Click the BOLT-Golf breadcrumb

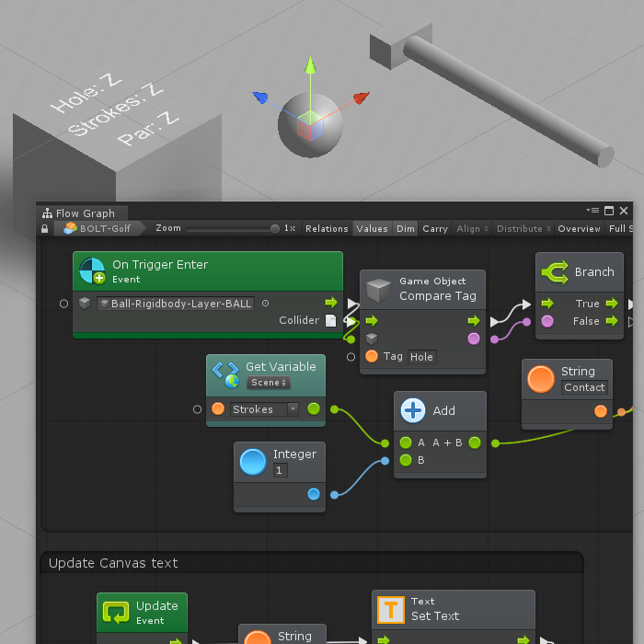coord(99,228)
